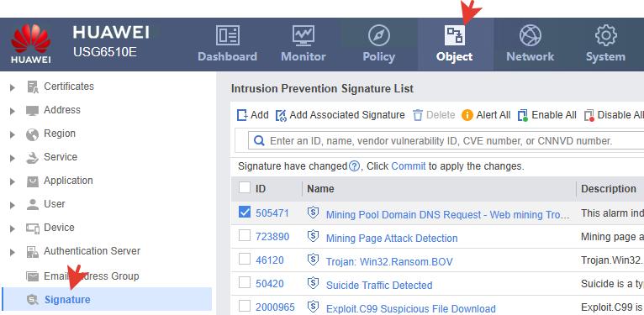Open Mining Page Attack Detection signature
Viewport: 644px width, 315px height.
(392, 239)
